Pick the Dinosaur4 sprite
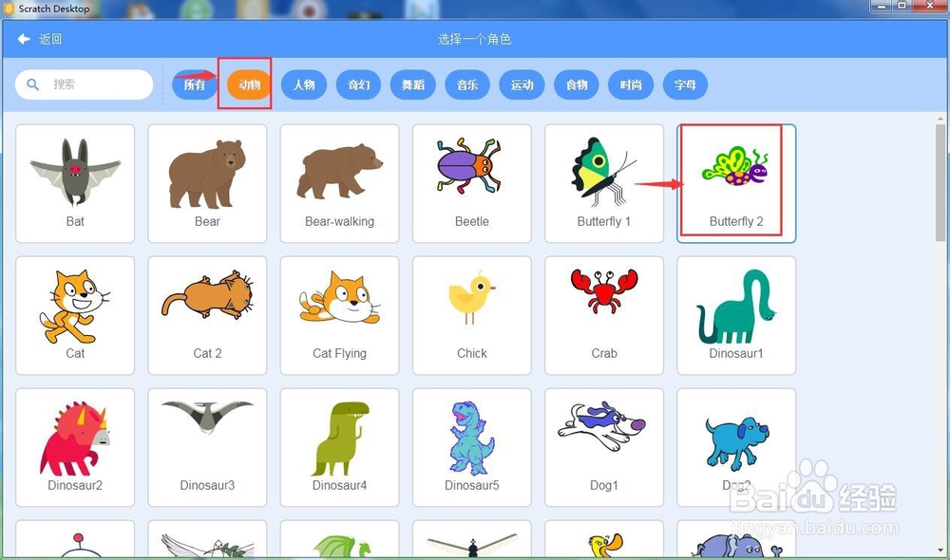This screenshot has height=560, width=950. tap(339, 447)
